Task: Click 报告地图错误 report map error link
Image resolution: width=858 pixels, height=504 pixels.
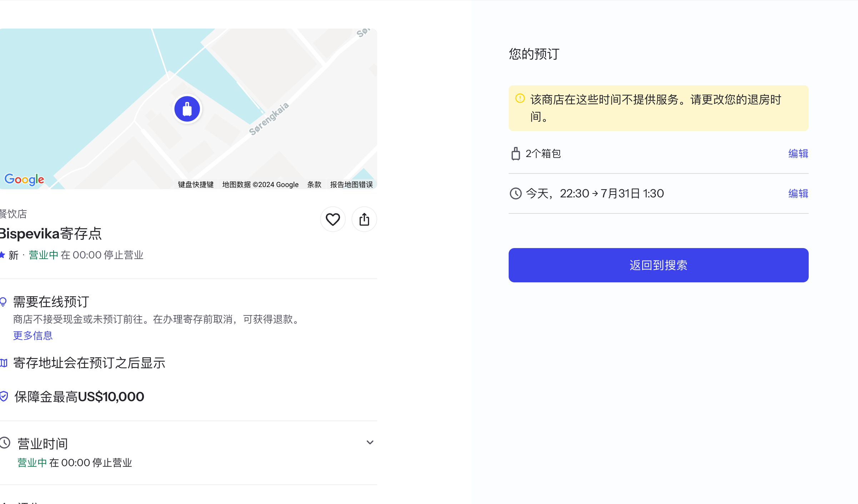Action: (351, 184)
